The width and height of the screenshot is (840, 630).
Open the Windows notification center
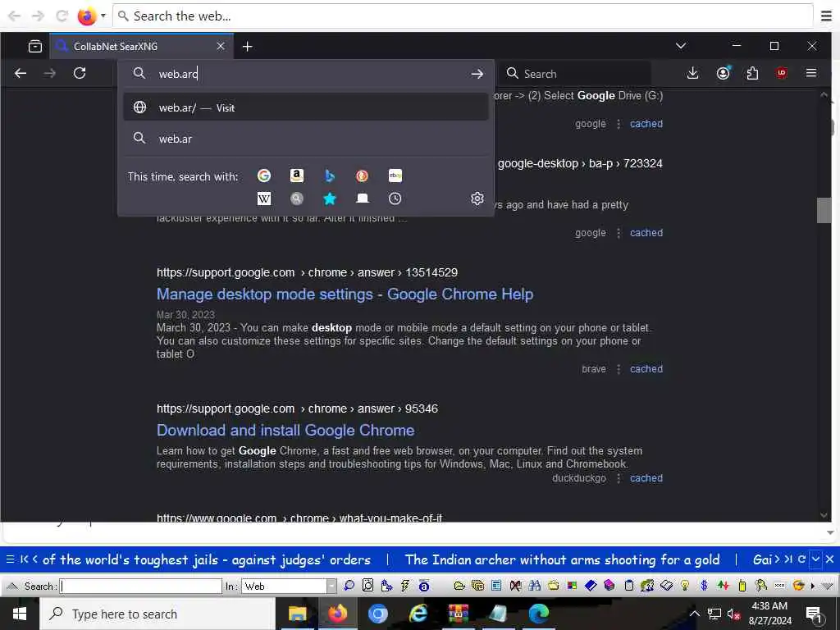(814, 614)
